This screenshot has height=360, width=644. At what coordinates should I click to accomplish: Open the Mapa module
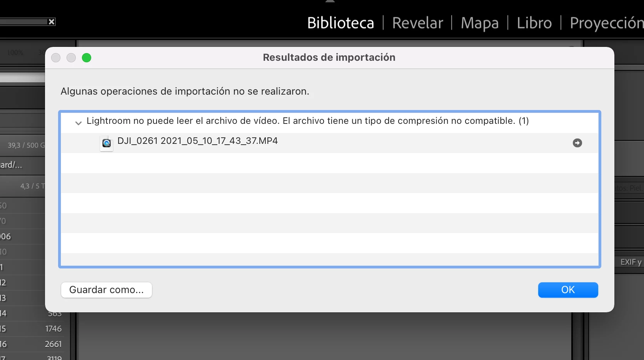pos(480,23)
